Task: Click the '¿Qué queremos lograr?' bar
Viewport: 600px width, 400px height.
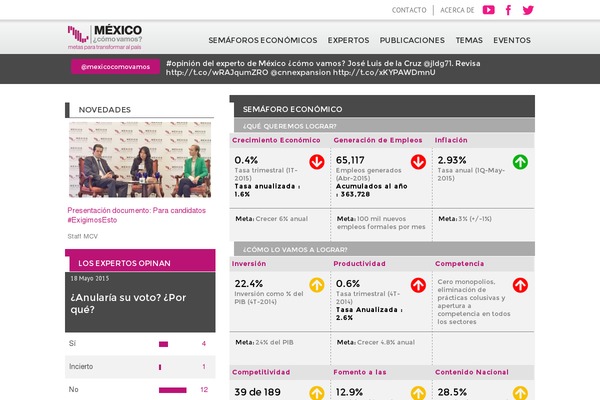Action: [x=384, y=126]
